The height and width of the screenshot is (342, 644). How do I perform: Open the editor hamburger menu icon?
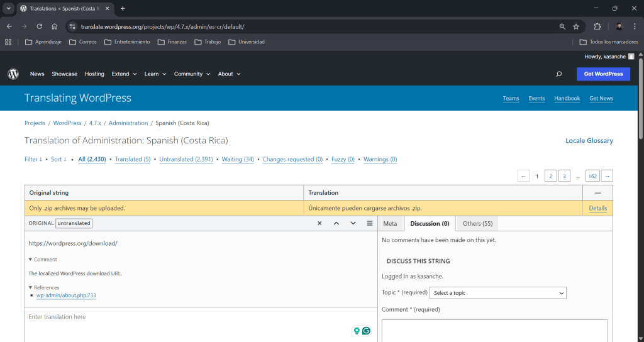tap(370, 223)
